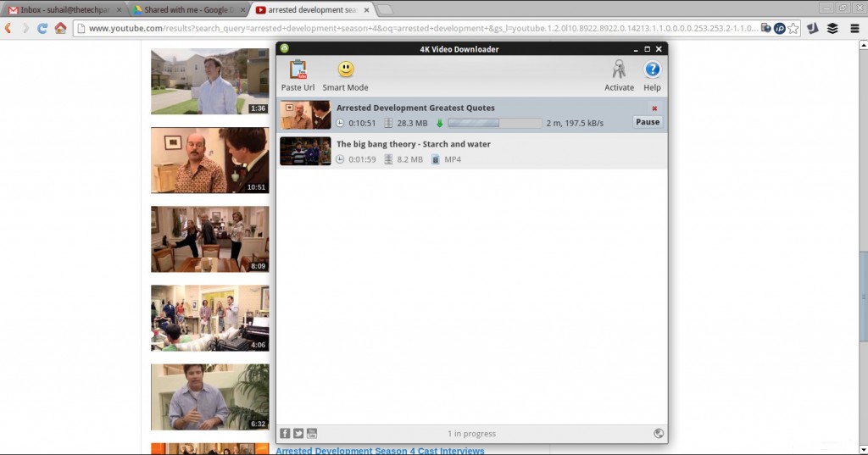
Task: Reload the YouTube page
Action: (x=42, y=28)
